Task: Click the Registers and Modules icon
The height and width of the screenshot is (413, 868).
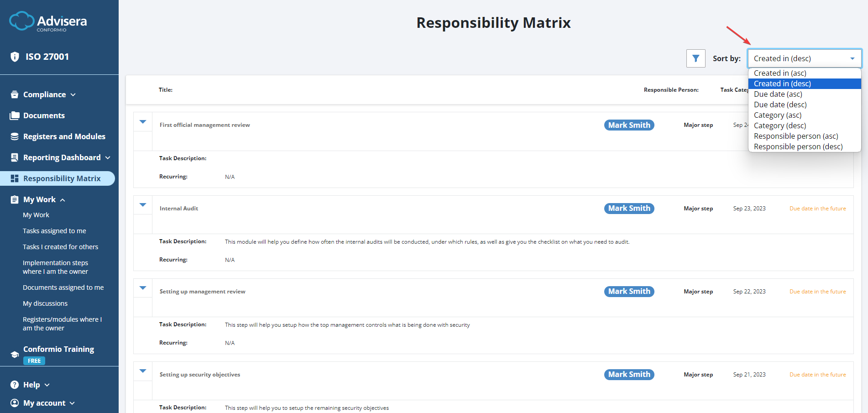Action: tap(14, 136)
